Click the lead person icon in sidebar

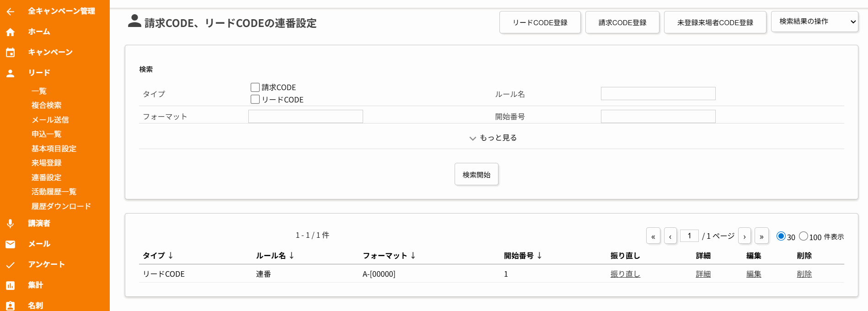(x=10, y=73)
